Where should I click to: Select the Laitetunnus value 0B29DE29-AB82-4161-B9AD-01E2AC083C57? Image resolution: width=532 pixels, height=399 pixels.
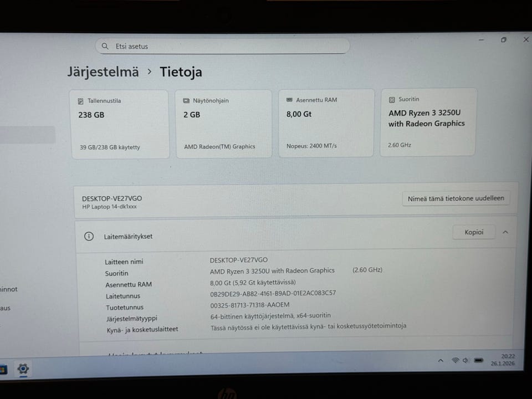(x=273, y=293)
